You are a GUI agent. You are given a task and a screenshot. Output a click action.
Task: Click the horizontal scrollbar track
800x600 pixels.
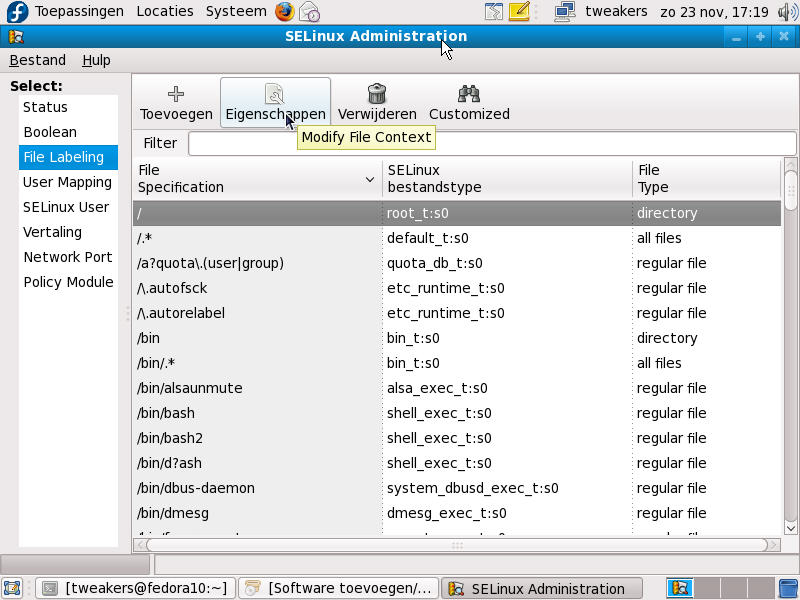(x=457, y=545)
